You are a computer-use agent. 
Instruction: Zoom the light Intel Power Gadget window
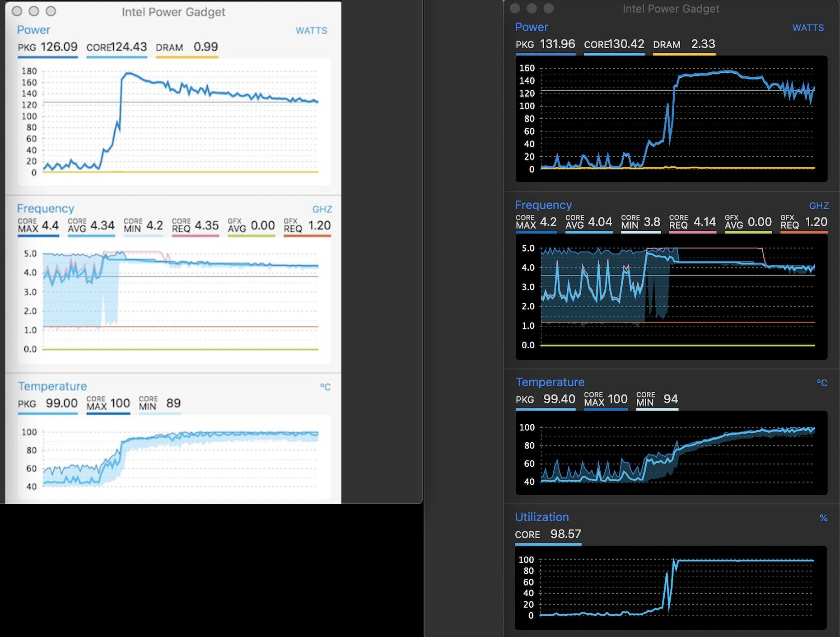pyautogui.click(x=51, y=11)
